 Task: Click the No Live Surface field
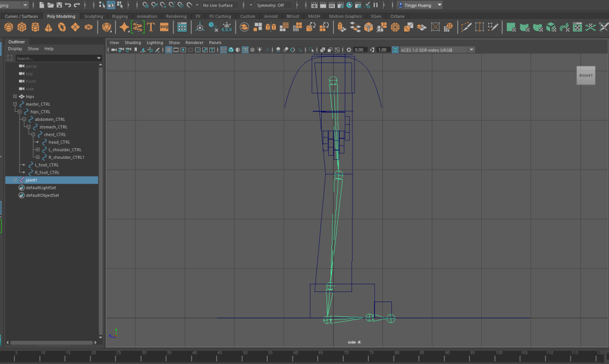[x=220, y=5]
